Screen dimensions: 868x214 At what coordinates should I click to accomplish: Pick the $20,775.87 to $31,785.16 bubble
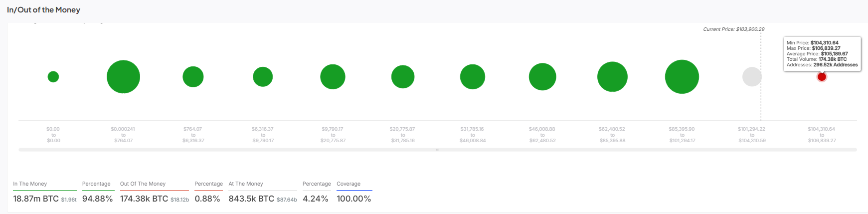(x=403, y=77)
